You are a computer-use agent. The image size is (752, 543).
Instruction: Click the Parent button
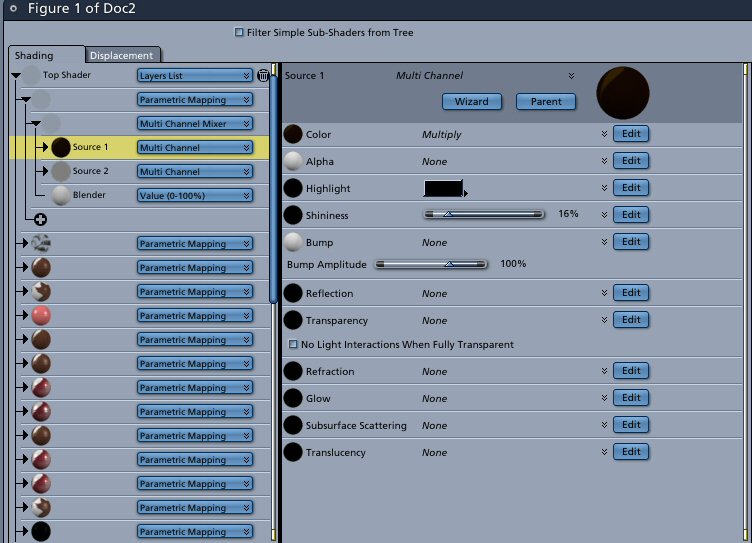click(546, 101)
